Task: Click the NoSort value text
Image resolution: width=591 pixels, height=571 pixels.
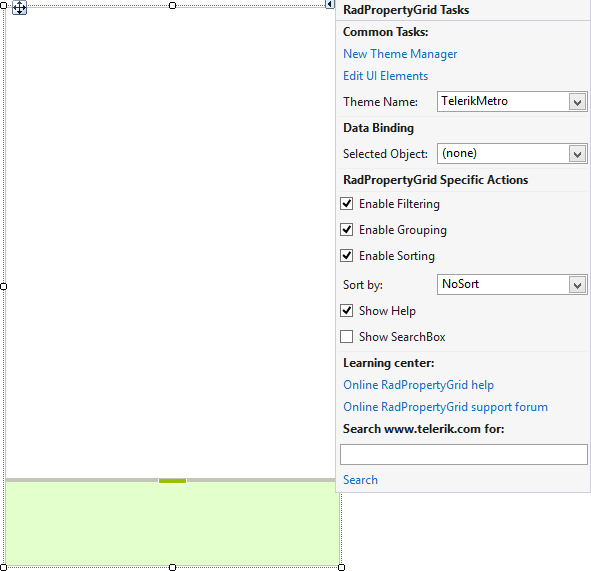Action: [460, 284]
